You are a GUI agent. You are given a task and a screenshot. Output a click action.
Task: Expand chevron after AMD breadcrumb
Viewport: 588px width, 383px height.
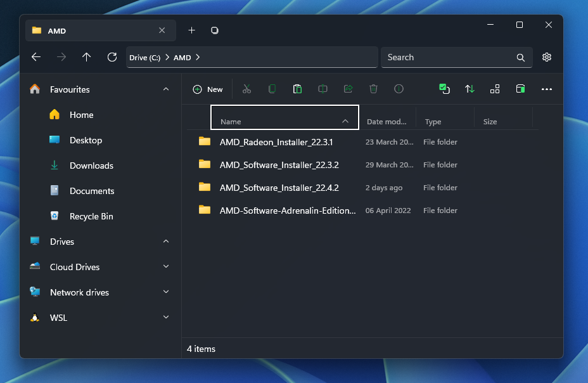(x=198, y=58)
